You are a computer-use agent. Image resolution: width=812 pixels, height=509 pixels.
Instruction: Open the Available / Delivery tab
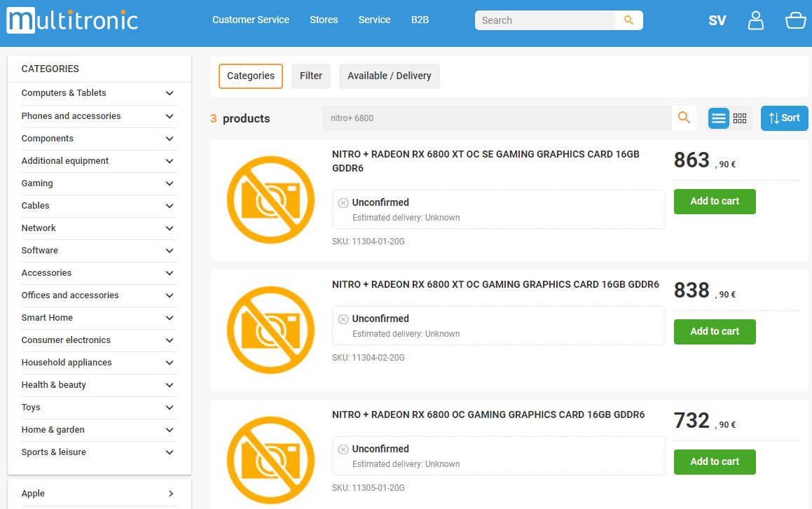[x=389, y=76]
